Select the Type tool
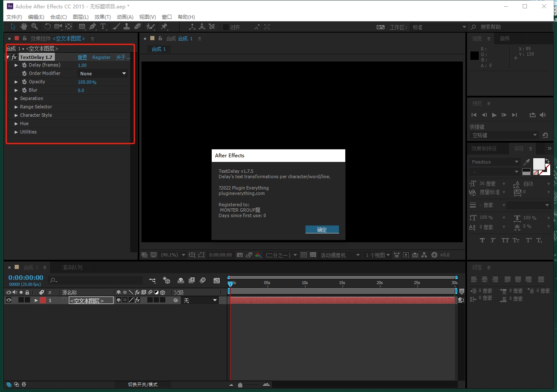The image size is (557, 392). click(x=103, y=27)
